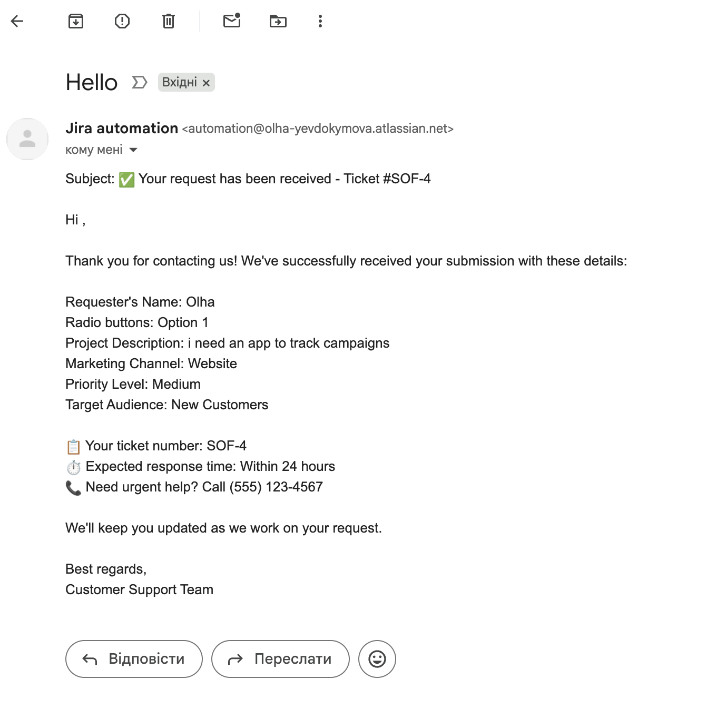The height and width of the screenshot is (728, 726).
Task: Archive this email
Action: click(x=76, y=21)
